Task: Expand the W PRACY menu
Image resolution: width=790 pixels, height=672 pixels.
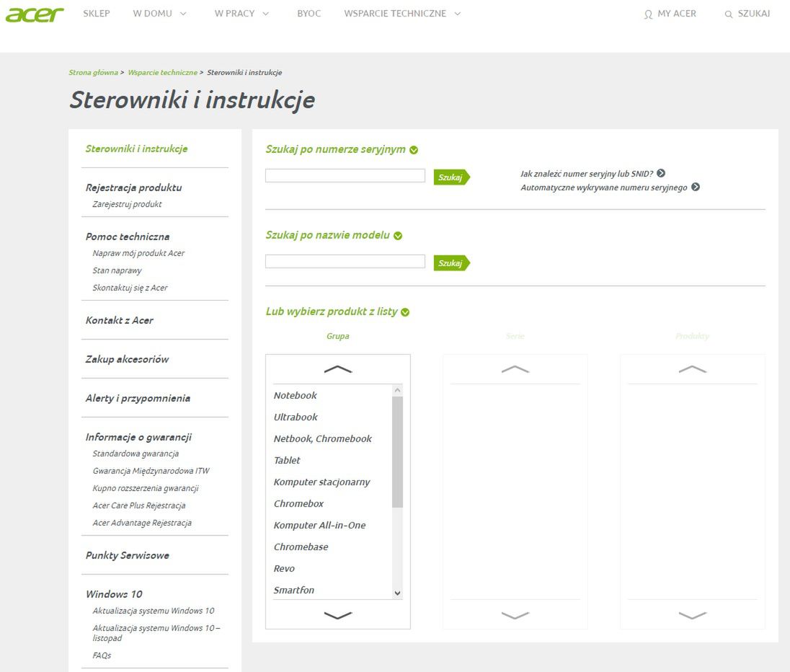Action: 241,14
